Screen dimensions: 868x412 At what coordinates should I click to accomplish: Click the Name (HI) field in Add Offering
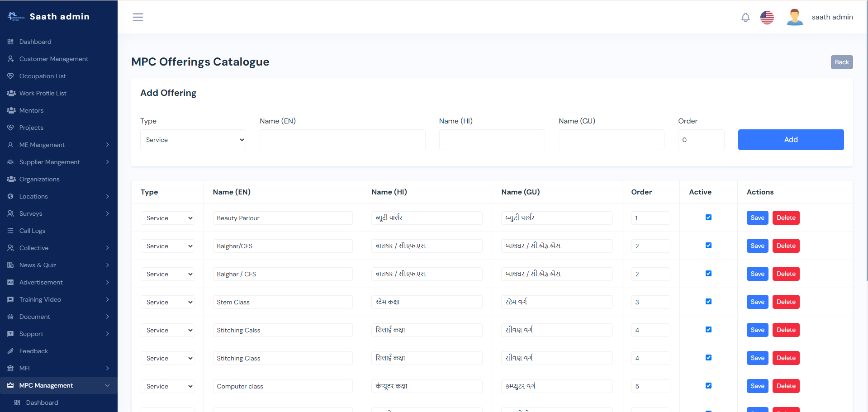click(x=492, y=140)
